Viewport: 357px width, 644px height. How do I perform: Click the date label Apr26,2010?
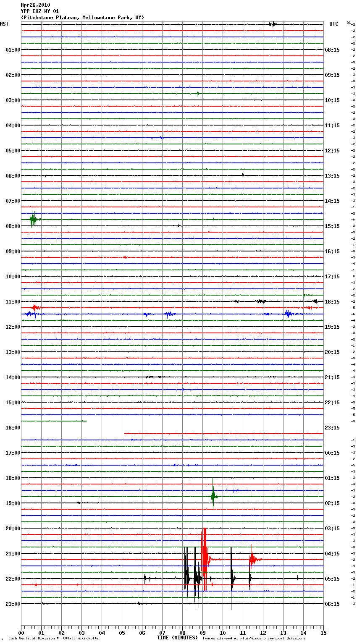[35, 5]
